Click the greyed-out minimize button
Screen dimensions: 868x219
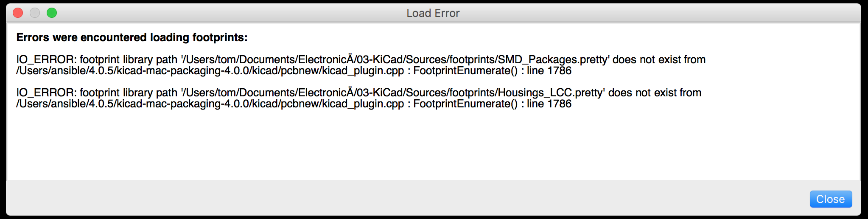click(35, 13)
